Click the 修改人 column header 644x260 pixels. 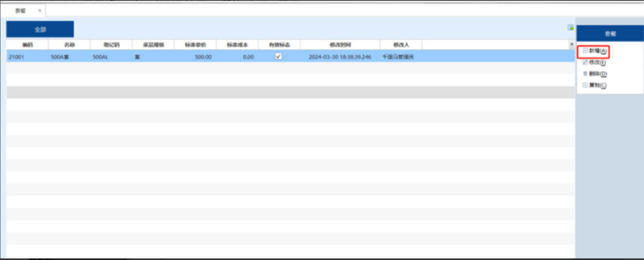click(x=401, y=44)
